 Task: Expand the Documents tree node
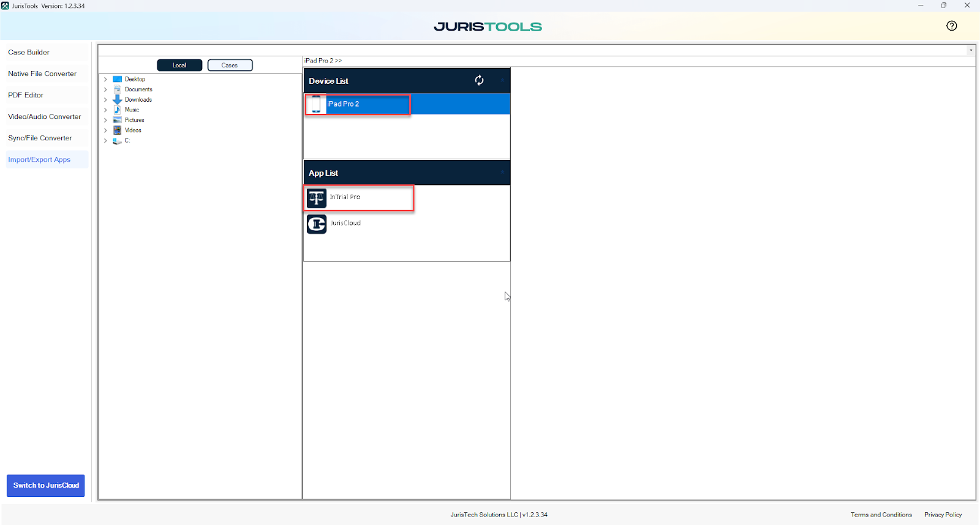click(x=105, y=89)
